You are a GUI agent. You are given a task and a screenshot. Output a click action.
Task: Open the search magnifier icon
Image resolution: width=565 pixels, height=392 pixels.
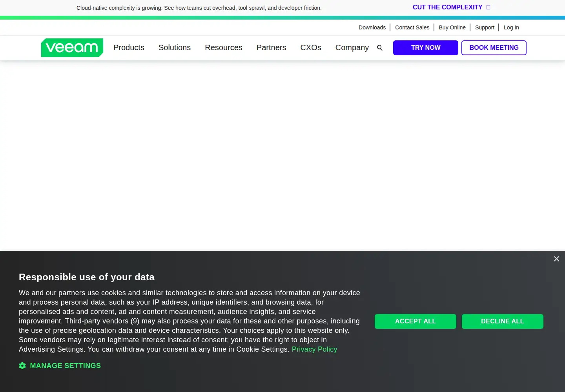[x=380, y=48]
